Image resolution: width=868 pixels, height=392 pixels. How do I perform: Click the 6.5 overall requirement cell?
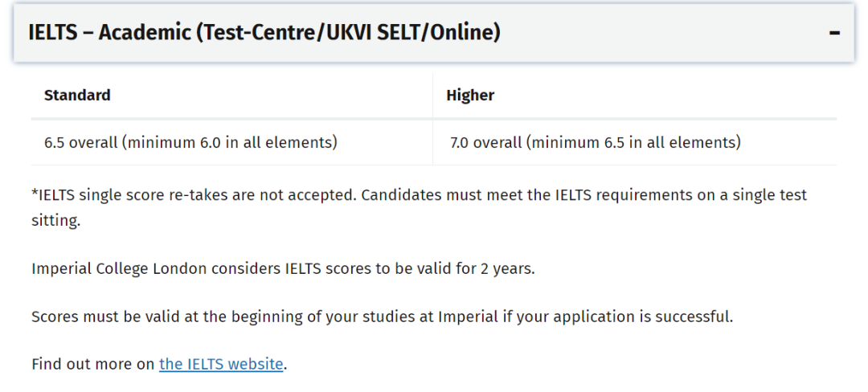tap(190, 143)
